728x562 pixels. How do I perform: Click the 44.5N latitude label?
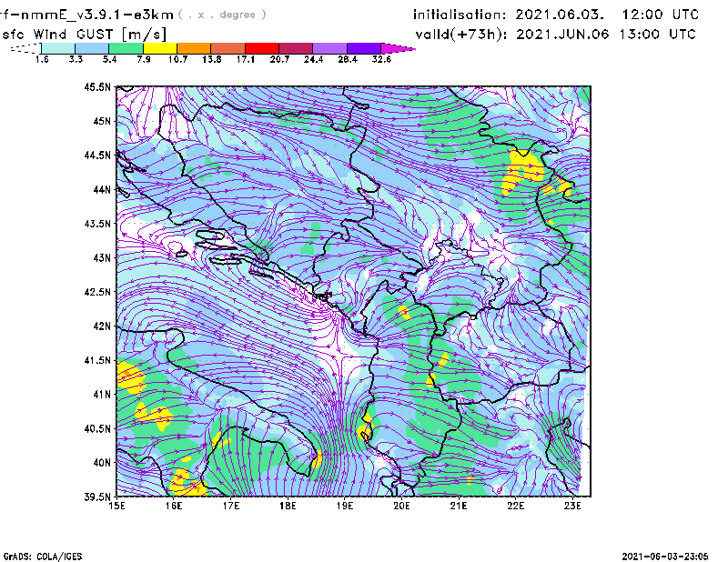pyautogui.click(x=97, y=155)
